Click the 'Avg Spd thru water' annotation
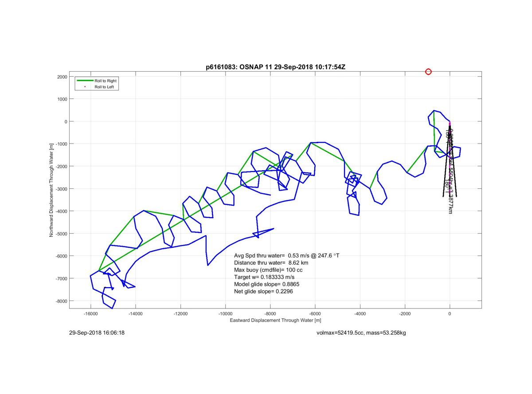Image resolution: width=532 pixels, height=394 pixels. [x=287, y=255]
